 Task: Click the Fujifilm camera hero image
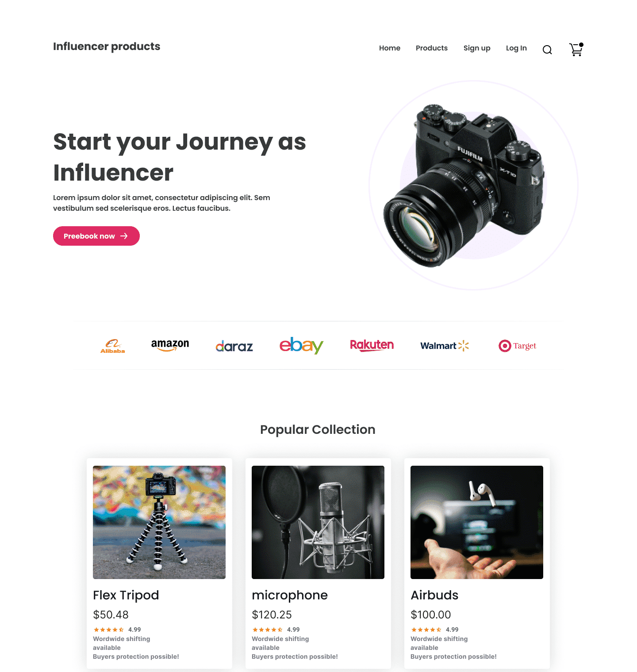point(464,186)
